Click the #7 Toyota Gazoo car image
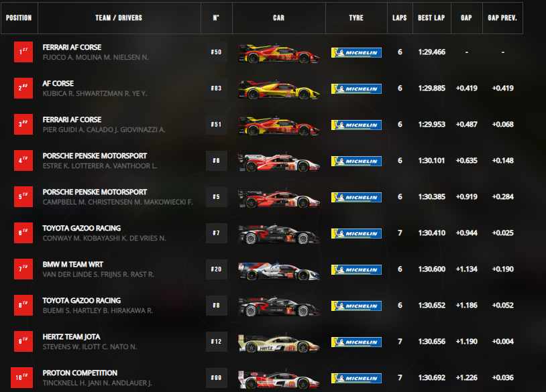The image size is (546, 392). click(x=278, y=234)
